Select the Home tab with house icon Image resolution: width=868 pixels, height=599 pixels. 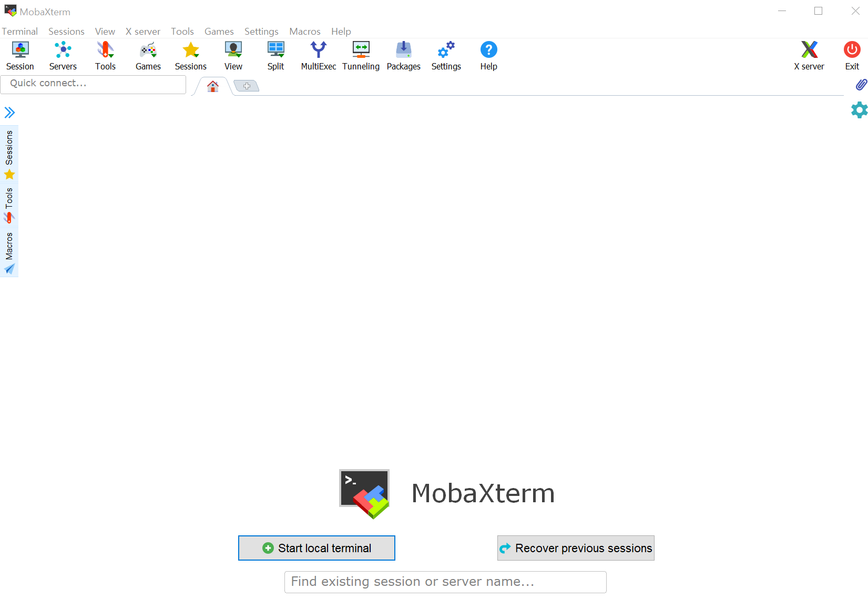point(212,86)
